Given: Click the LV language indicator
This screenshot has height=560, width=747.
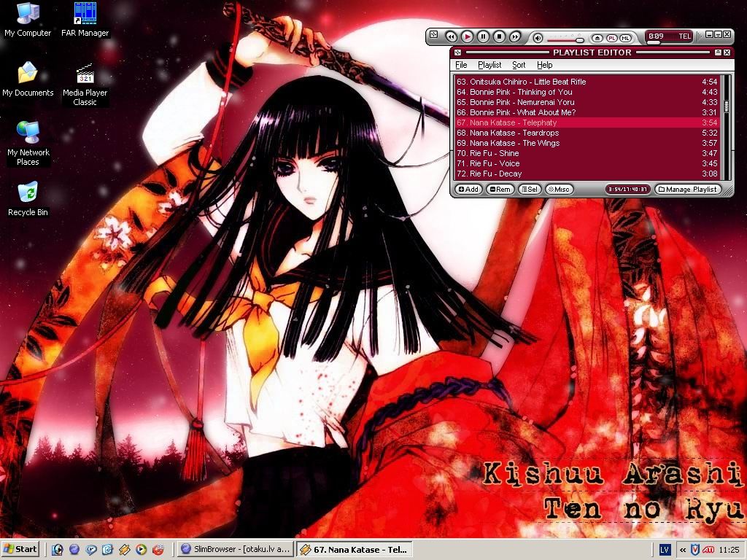Looking at the screenshot, I should [x=665, y=550].
